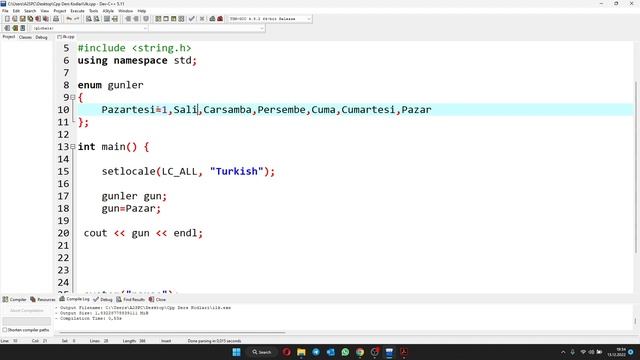Click the Replace toolbar icon
The height and width of the screenshot is (360, 640).
pyautogui.click(x=97, y=19)
